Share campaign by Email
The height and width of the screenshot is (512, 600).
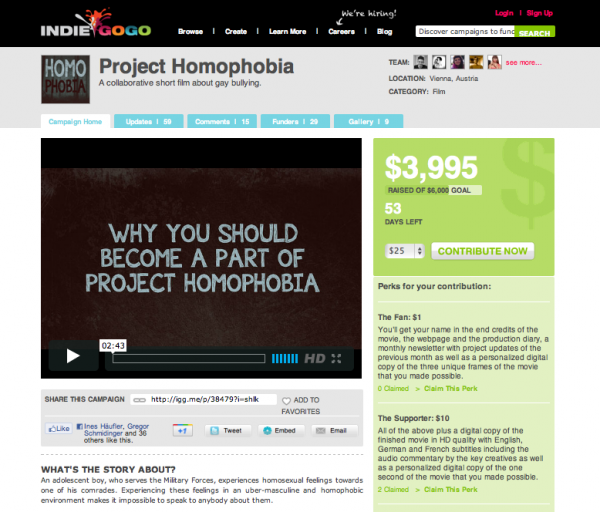point(334,430)
